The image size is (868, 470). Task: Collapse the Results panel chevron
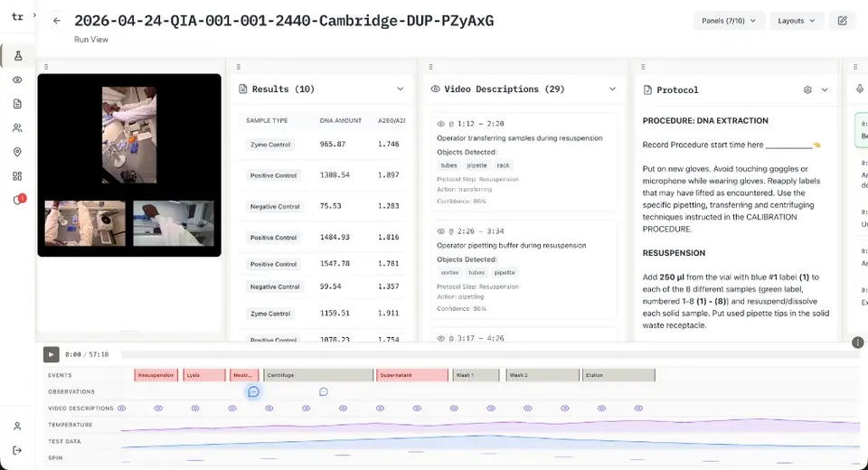coord(401,89)
